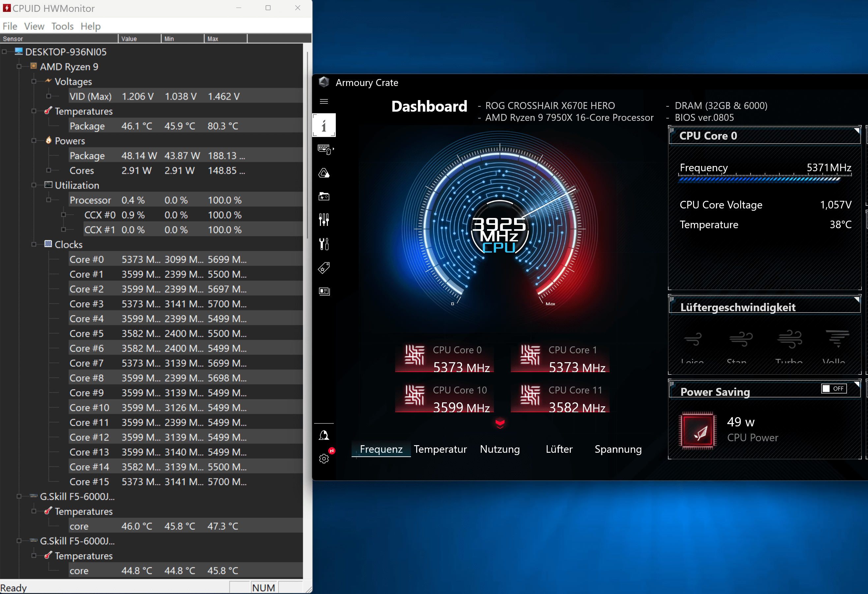This screenshot has width=868, height=594.
Task: Select the Core #15 clock row
Action: (186, 481)
